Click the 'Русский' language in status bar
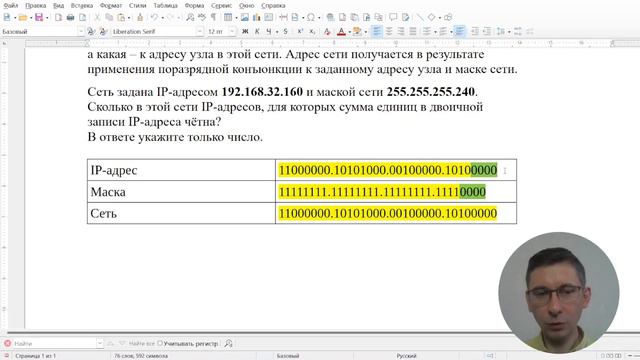The height and width of the screenshot is (360, 640). click(x=406, y=356)
